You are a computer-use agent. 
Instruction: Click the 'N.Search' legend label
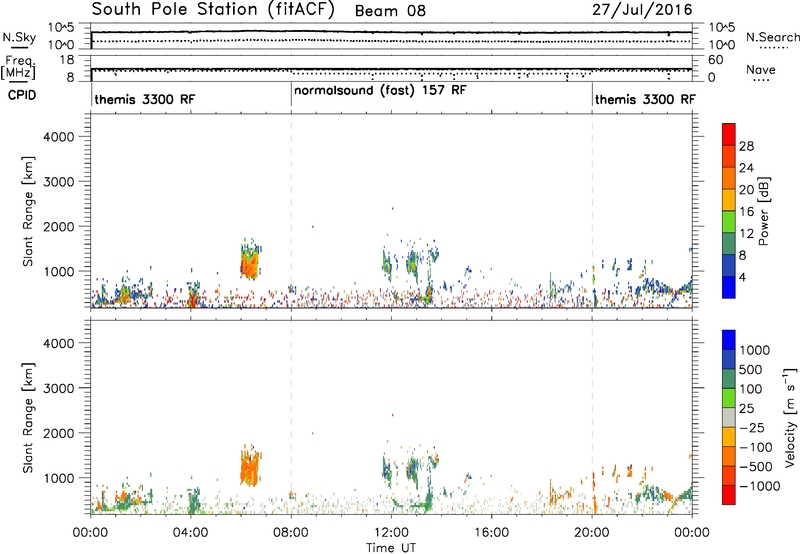click(772, 37)
